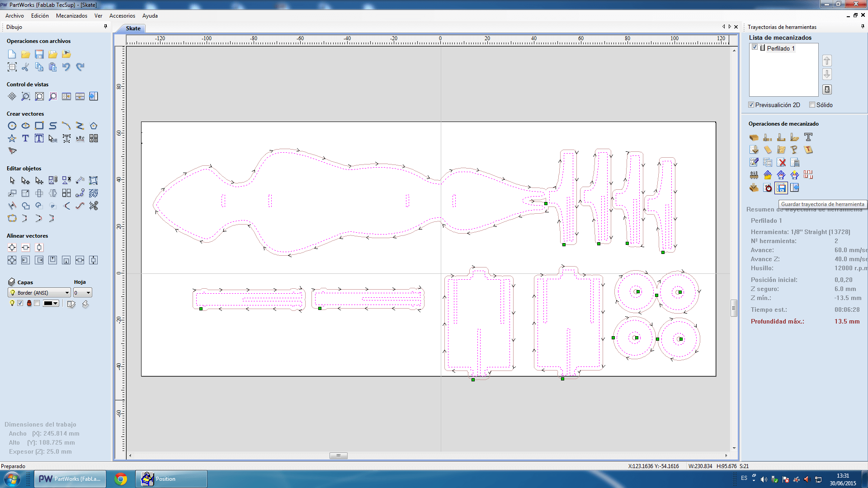Select Perfilado 1 in toolpath list
This screenshot has width=868, height=488.
coord(780,48)
